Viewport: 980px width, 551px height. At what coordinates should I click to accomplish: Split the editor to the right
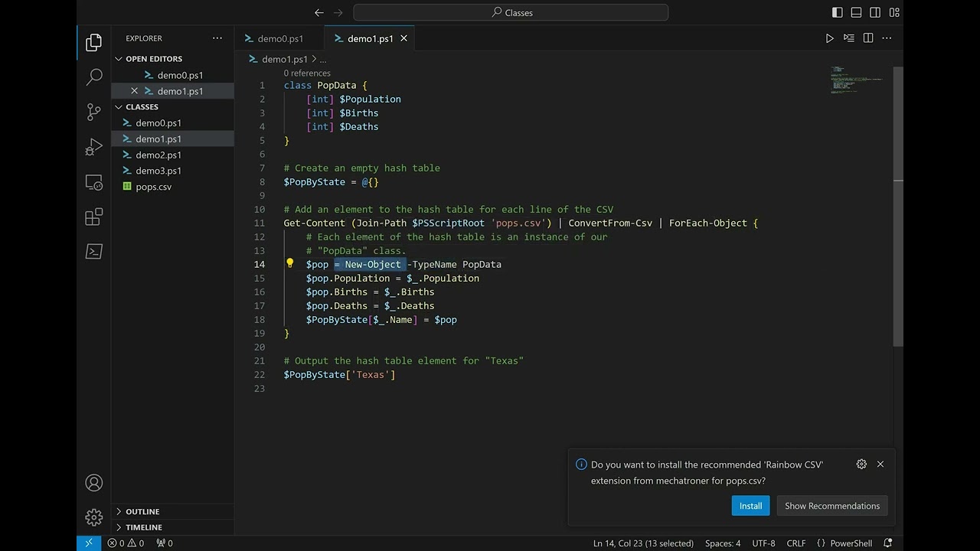coord(868,38)
